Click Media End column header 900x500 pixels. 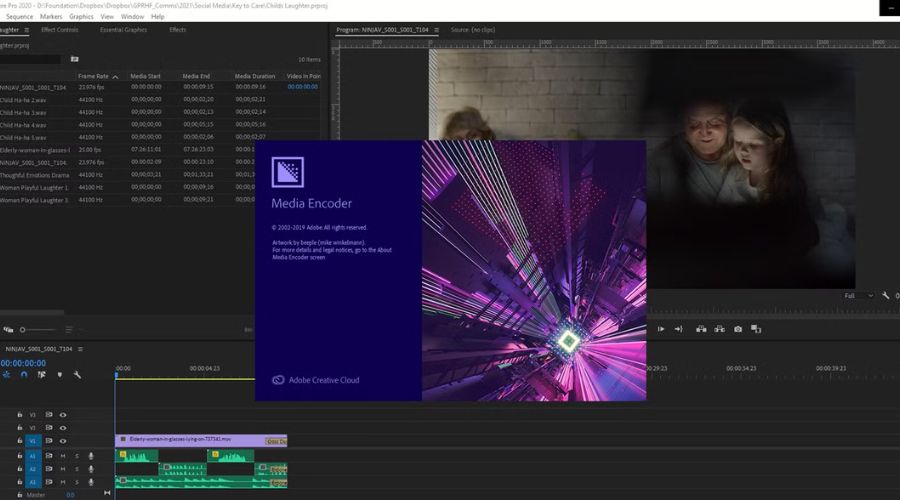pos(196,76)
